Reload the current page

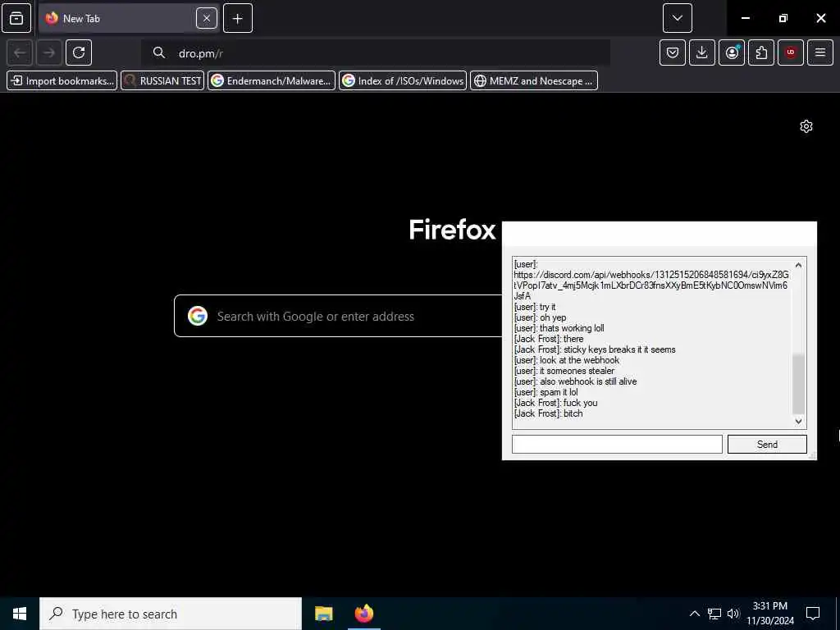pos(79,52)
